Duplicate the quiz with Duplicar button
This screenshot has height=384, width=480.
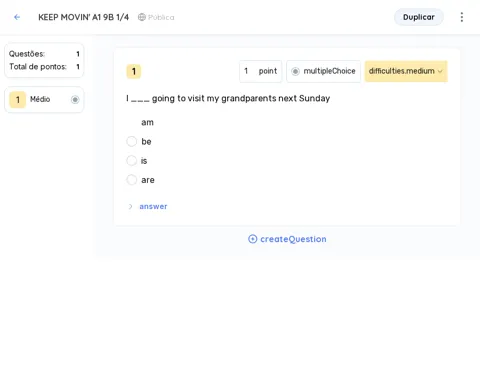tap(419, 17)
